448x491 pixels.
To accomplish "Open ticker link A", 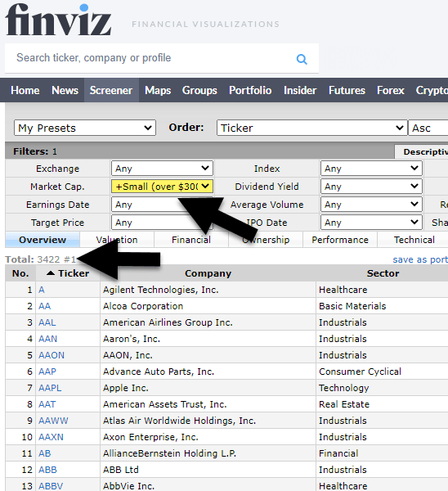I will (x=42, y=290).
